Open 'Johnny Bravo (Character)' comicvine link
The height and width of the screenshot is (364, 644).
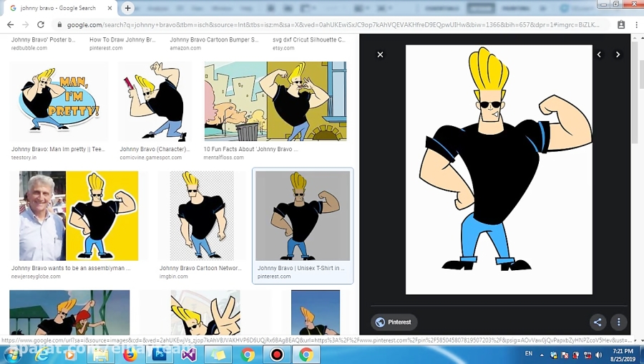tap(155, 149)
